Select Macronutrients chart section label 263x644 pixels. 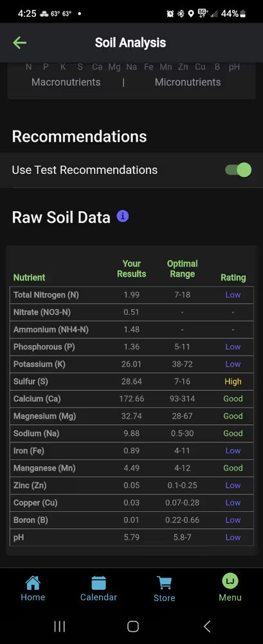tap(66, 82)
